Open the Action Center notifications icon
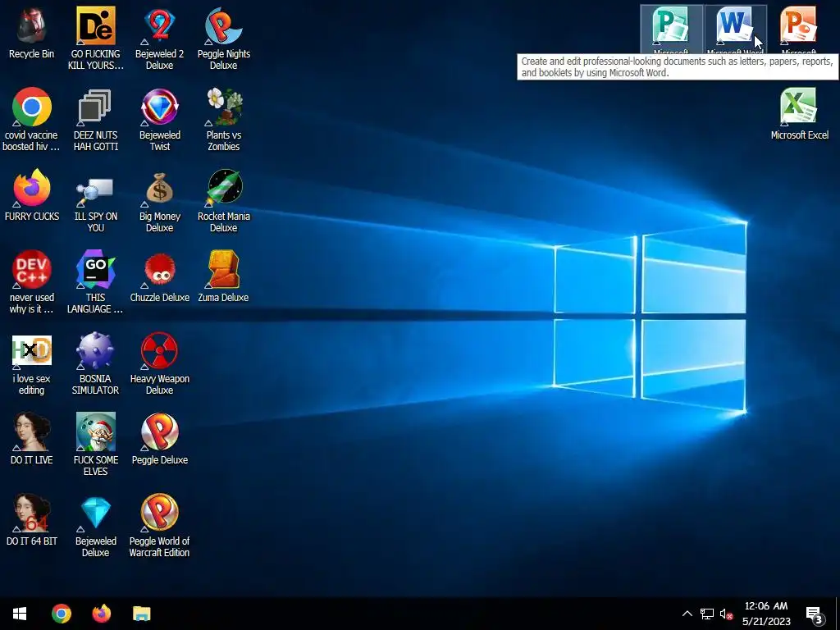The image size is (840, 630). tap(815, 615)
